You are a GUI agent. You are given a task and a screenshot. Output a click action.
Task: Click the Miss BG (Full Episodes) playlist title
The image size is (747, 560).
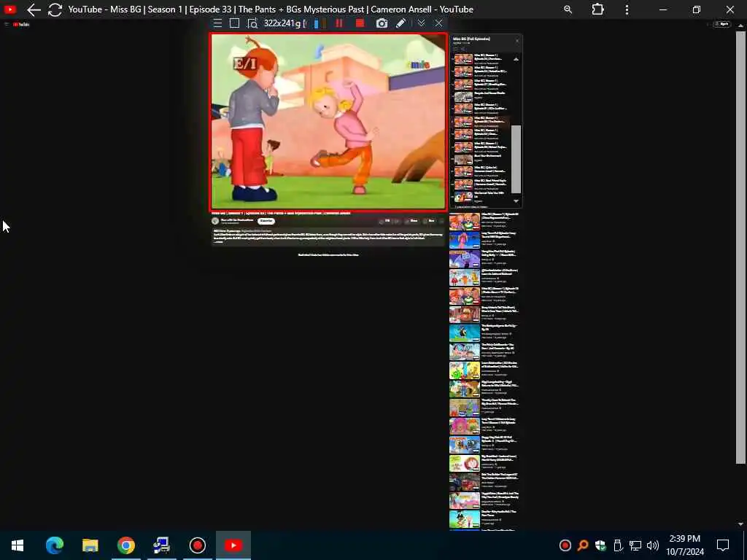(x=472, y=39)
